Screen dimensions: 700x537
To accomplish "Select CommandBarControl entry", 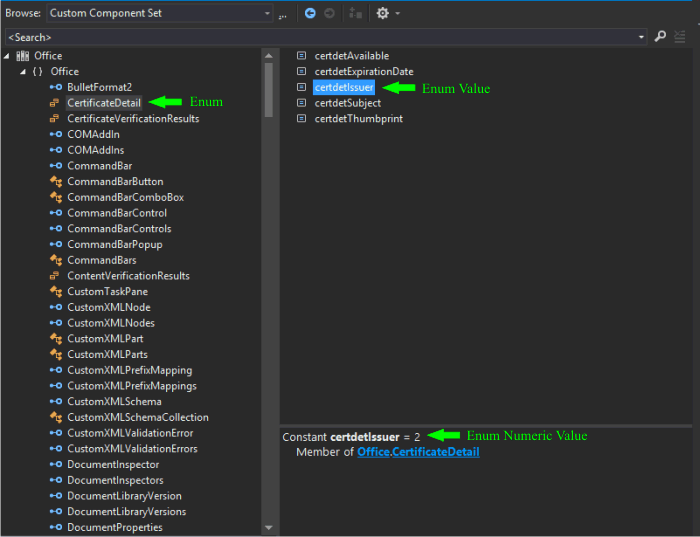I will (x=117, y=213).
